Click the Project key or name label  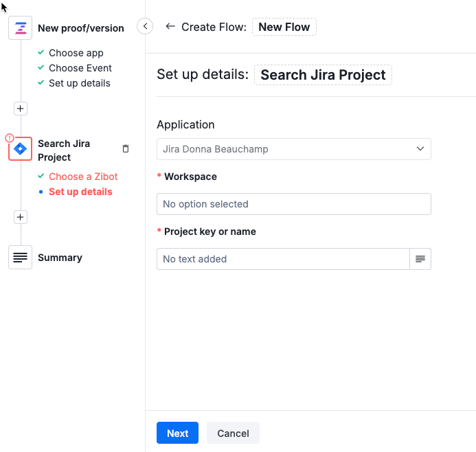tap(210, 231)
